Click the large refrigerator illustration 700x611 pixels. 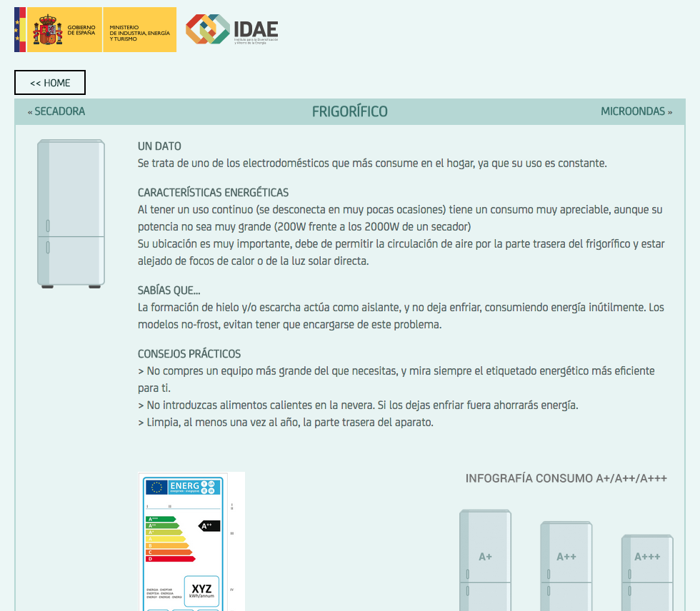pos(71,213)
